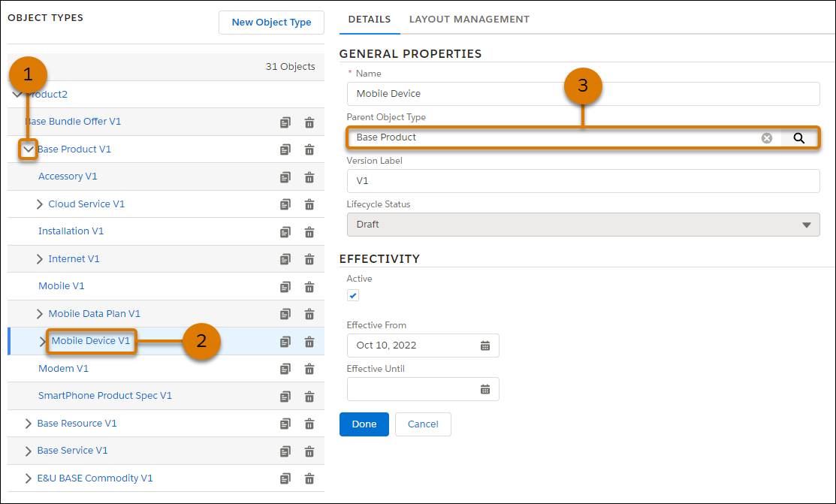Expand the Internet V1 node

(40, 259)
